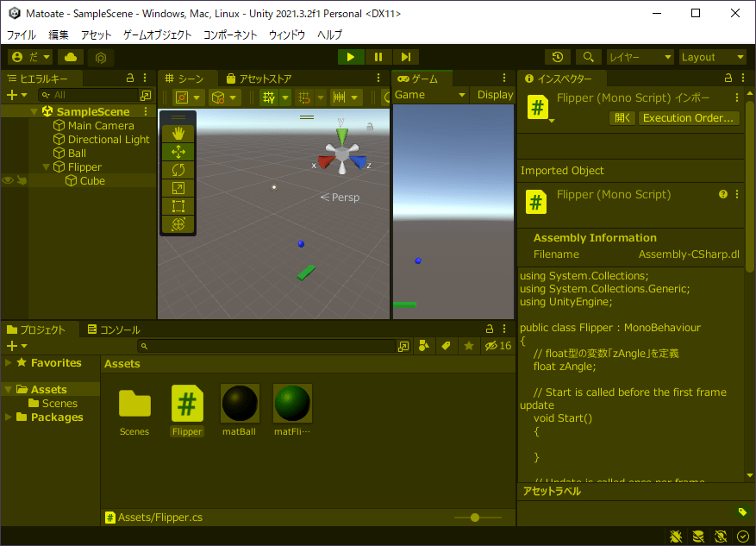Toggle visibility eye for Cube
756x546 pixels.
[8, 180]
